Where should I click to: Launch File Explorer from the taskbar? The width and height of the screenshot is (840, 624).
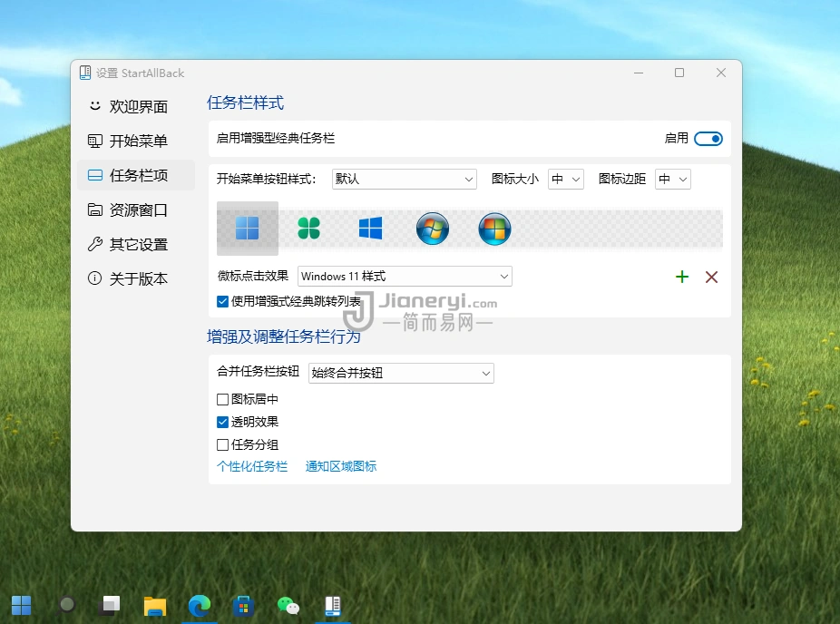[x=155, y=606]
